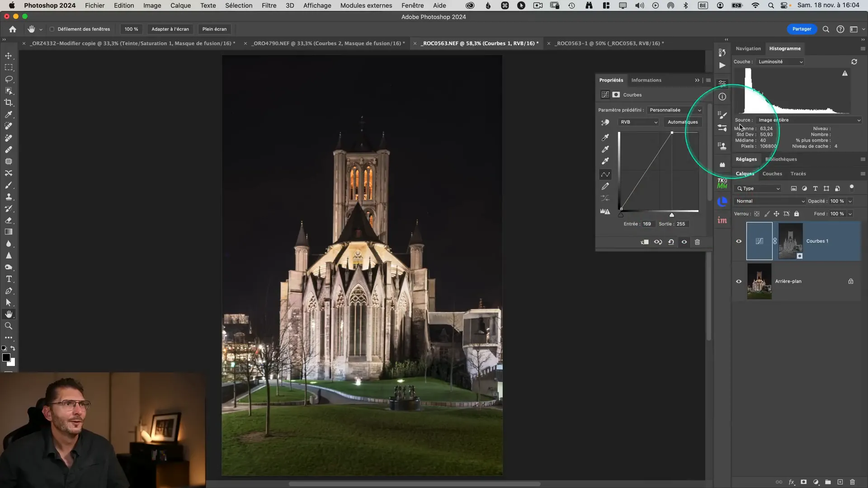Switch to the Couches tab
Screen dimensions: 868x488
pyautogui.click(x=772, y=174)
